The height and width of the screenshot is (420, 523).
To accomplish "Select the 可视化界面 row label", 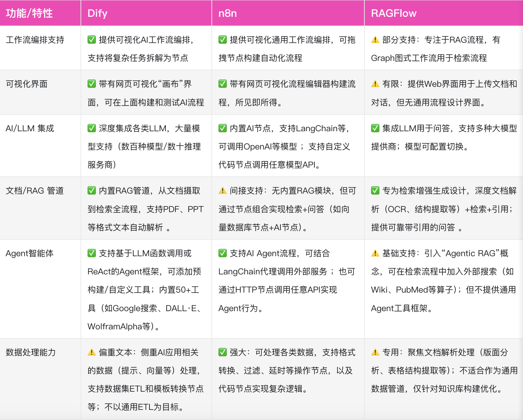I will point(27,84).
